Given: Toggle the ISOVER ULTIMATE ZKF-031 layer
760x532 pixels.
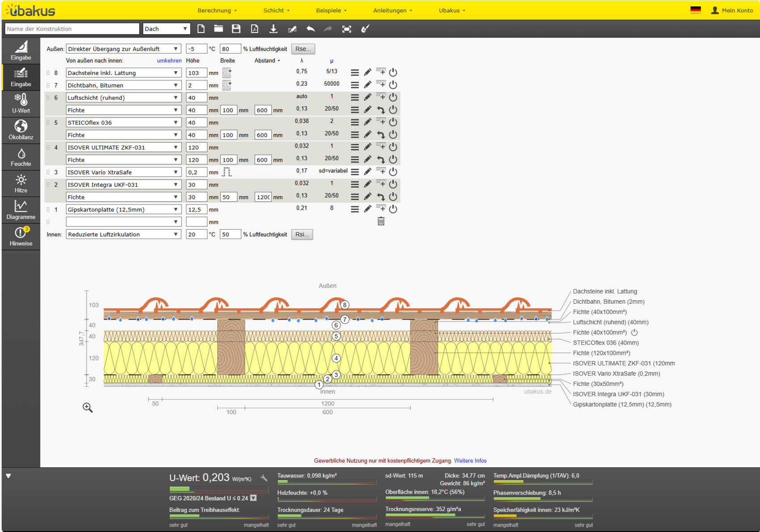Looking at the screenshot, I should click(393, 147).
